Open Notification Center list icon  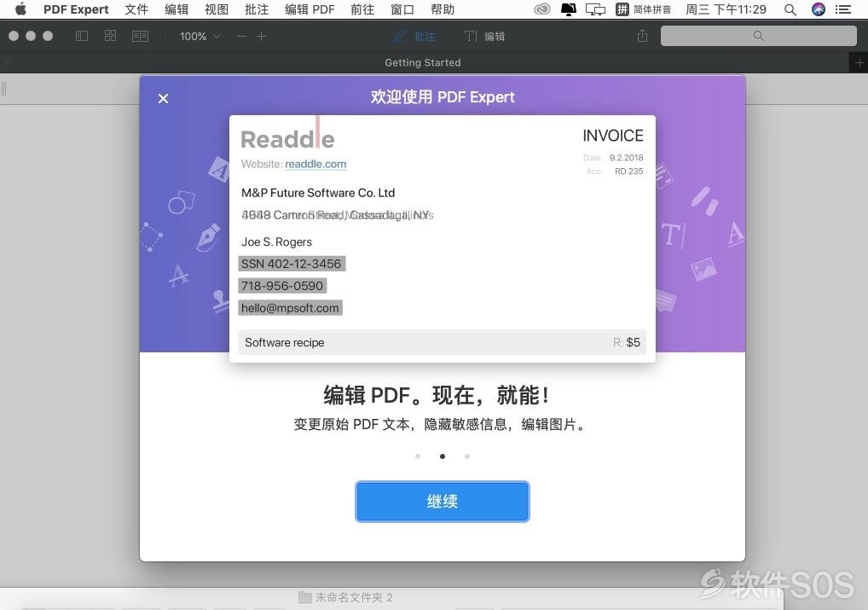point(843,9)
